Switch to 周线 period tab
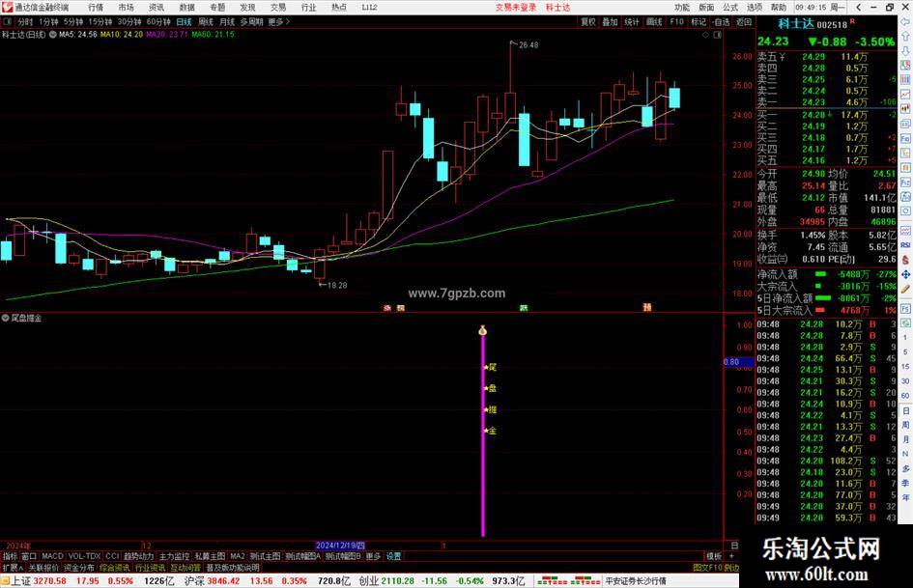This screenshot has height=588, width=913. click(x=206, y=22)
